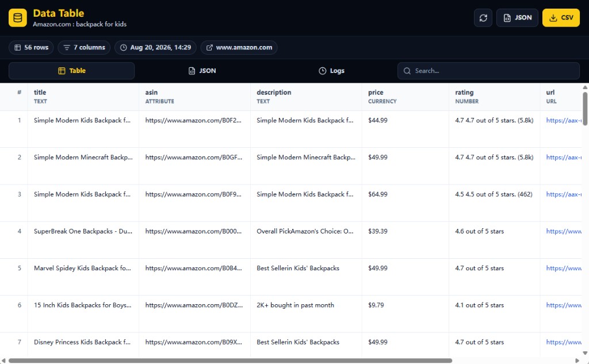Viewport: 589px width, 364px height.
Task: Click the scroll up arrow
Action: (x=585, y=87)
